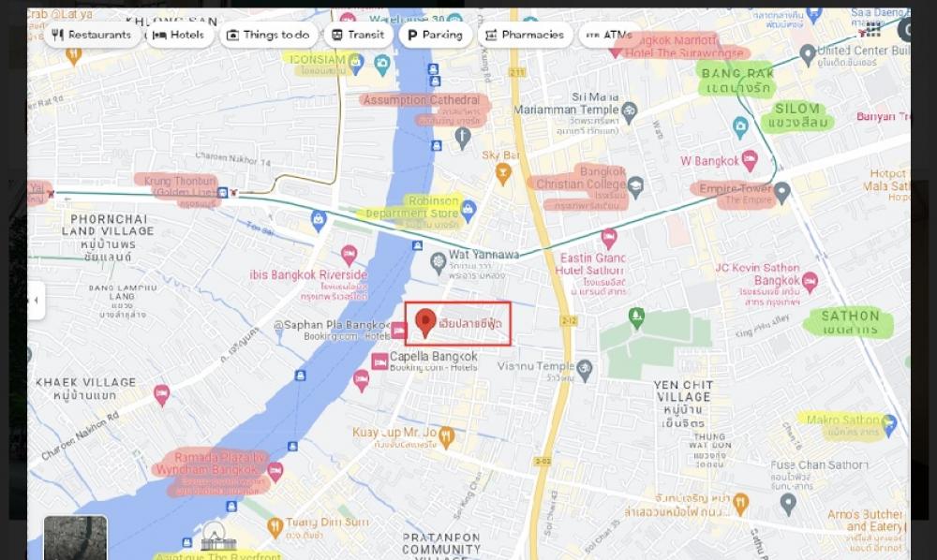Show Transit options chip
937x560 pixels.
pyautogui.click(x=359, y=35)
